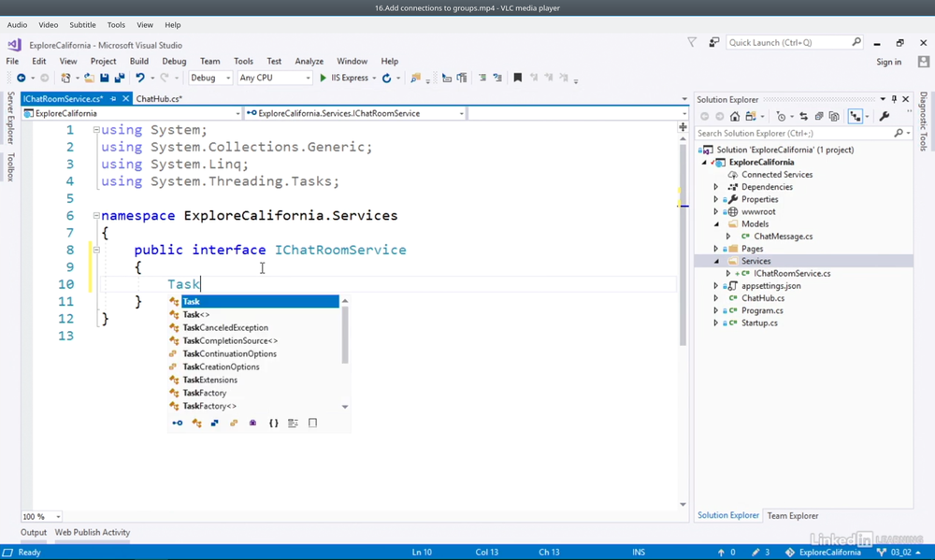Switch to the ChatHub.cs* tab

coord(159,99)
